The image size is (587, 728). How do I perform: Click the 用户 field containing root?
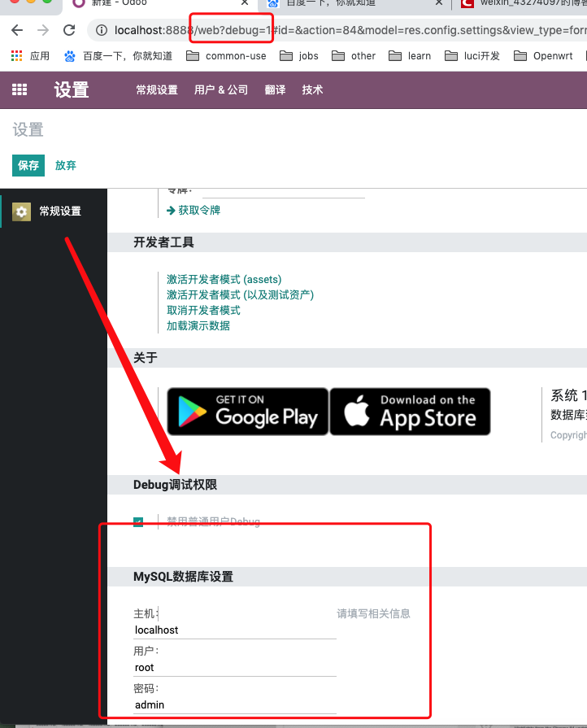click(235, 668)
